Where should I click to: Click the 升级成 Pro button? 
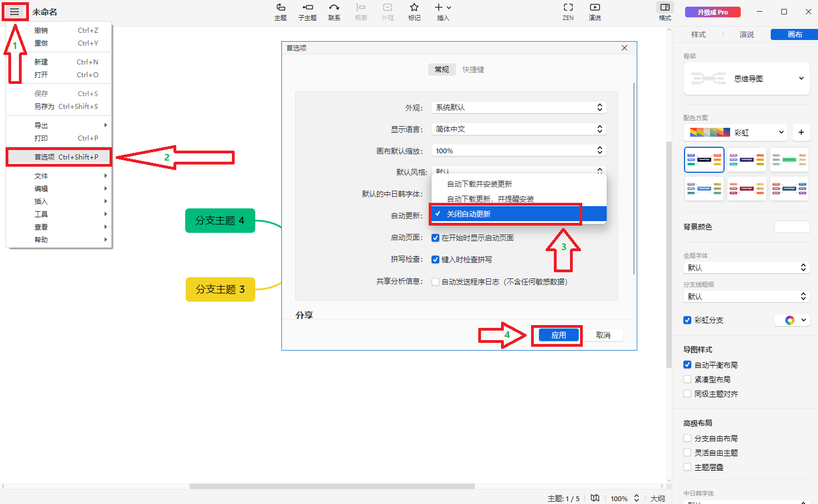pos(713,12)
